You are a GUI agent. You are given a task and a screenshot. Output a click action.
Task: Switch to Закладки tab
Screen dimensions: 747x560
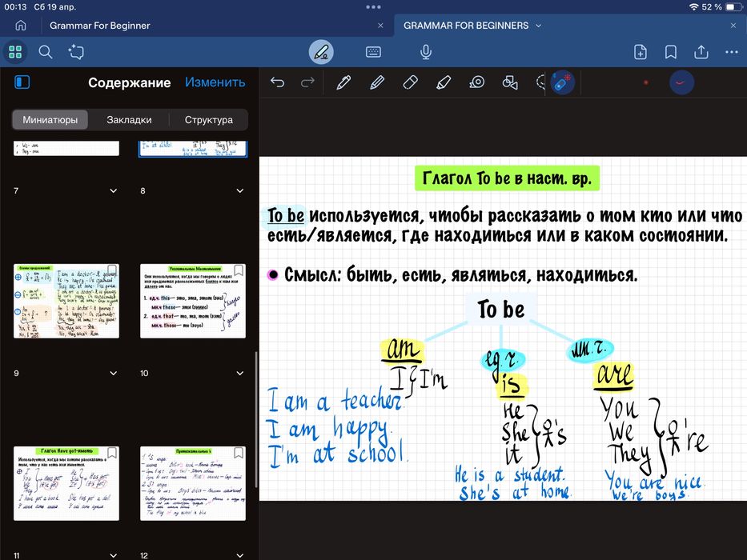coord(129,119)
